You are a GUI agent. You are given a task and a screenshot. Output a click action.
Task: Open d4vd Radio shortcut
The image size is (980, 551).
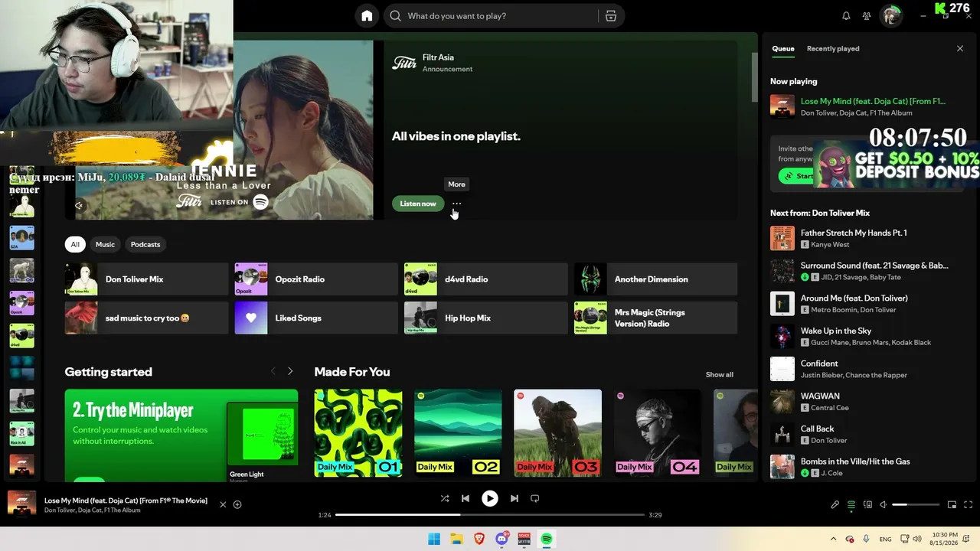click(486, 279)
